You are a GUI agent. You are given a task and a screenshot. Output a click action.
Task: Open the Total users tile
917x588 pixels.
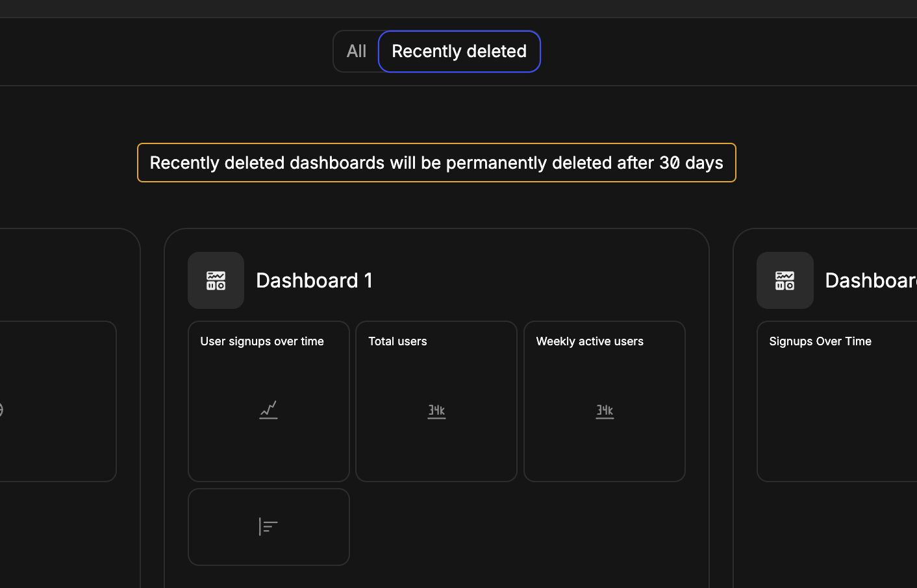pos(436,401)
